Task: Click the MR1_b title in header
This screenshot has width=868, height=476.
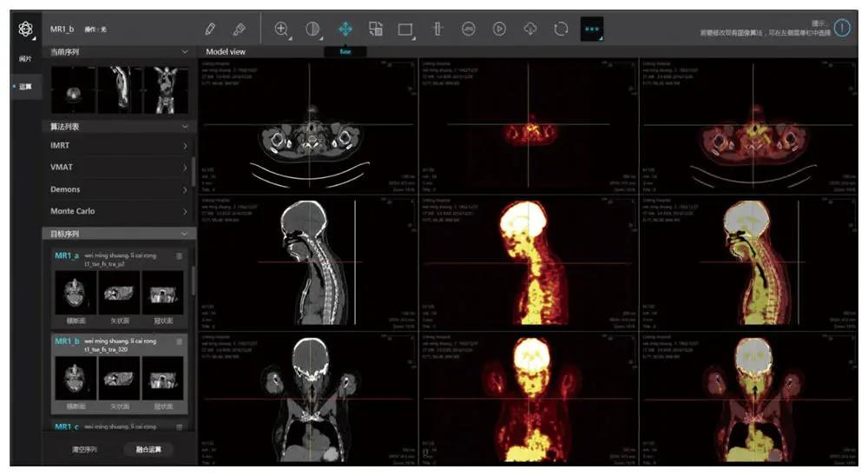Action: (x=62, y=29)
